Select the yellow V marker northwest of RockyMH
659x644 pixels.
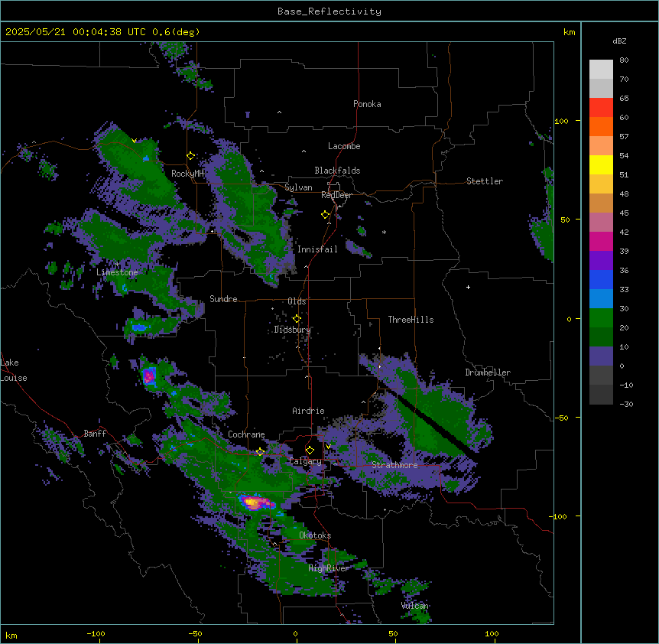(134, 141)
